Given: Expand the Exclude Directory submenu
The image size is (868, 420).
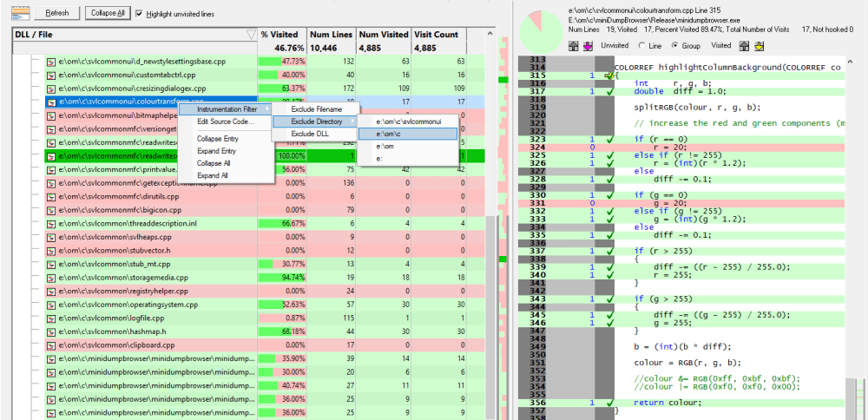Looking at the screenshot, I should coord(316,121).
